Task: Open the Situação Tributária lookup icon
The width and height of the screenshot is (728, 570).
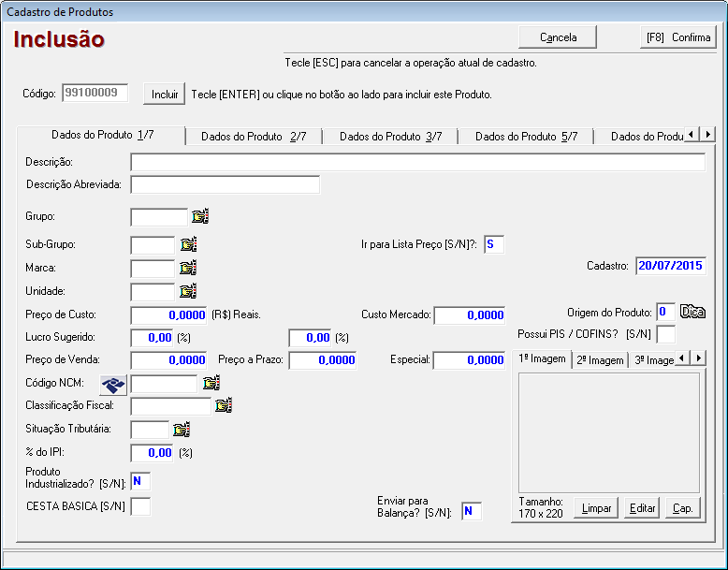Action: [x=182, y=430]
